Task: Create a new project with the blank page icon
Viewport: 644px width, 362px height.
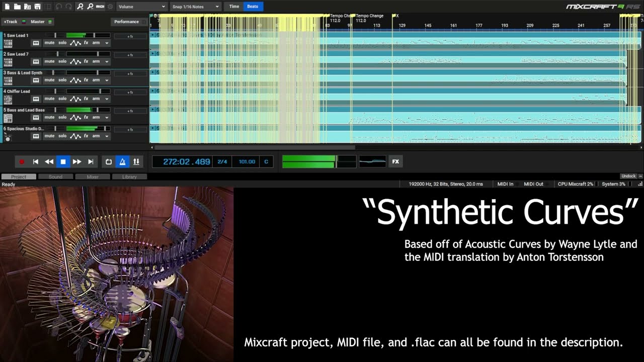Action: [7, 7]
